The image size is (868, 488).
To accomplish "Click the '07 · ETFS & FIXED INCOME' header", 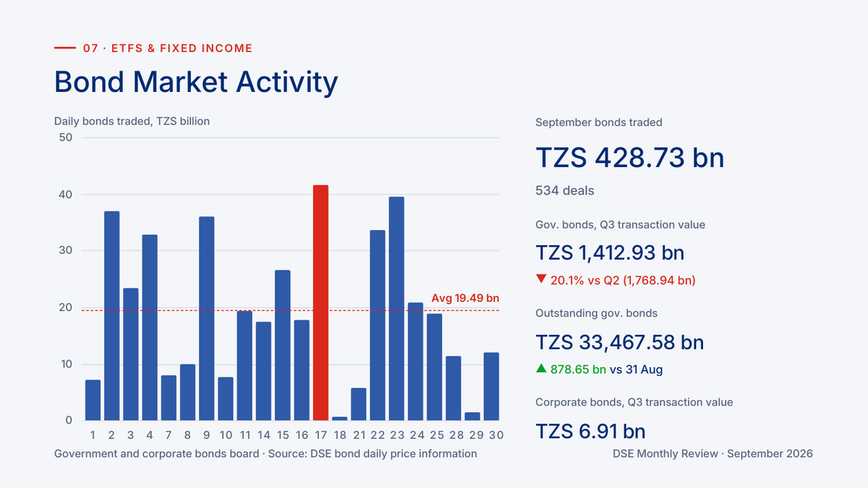I will click(x=168, y=48).
